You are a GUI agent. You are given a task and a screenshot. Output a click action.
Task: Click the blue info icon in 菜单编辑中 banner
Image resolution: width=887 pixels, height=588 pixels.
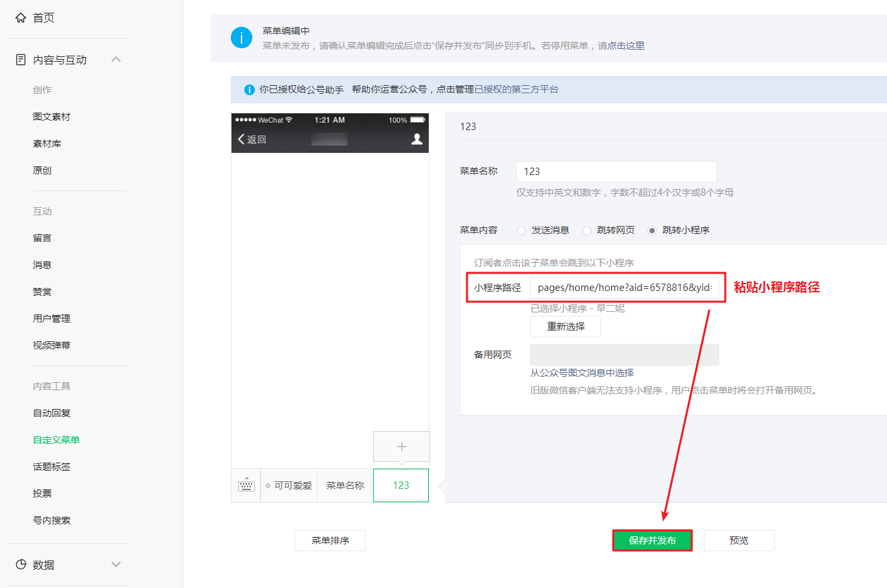tap(242, 38)
